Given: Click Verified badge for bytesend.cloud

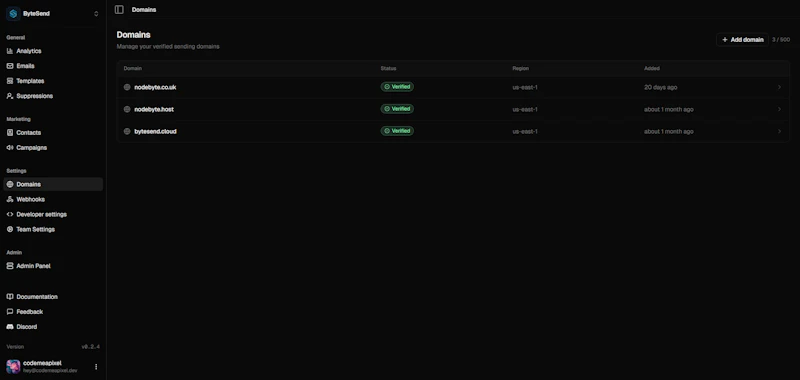Looking at the screenshot, I should pyautogui.click(x=397, y=131).
